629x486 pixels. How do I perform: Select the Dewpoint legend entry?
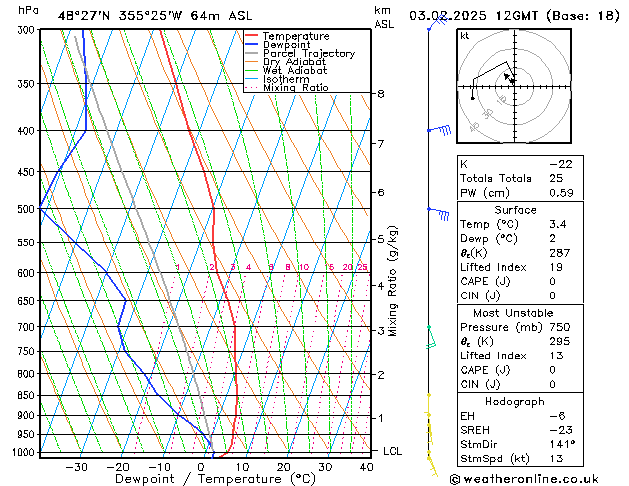pyautogui.click(x=289, y=45)
